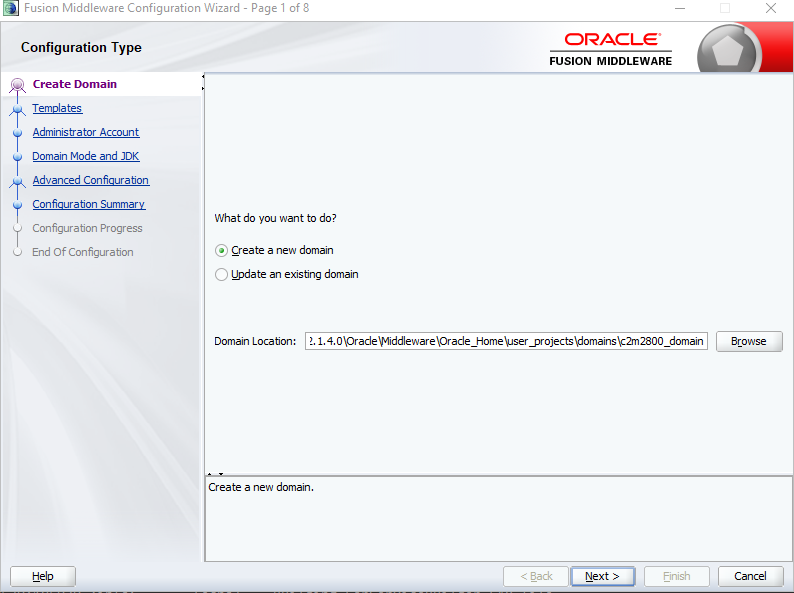Cancel the configuration wizard
The width and height of the screenshot is (794, 593).
click(x=750, y=576)
